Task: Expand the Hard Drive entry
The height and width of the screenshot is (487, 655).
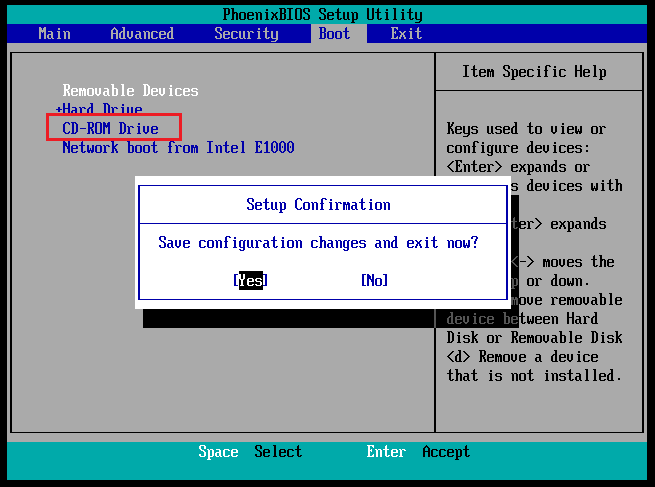Action: 99,109
